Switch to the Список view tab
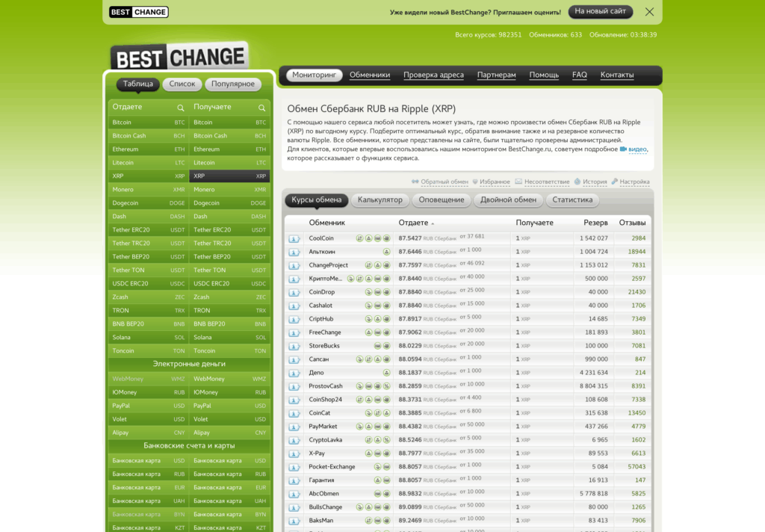This screenshot has height=532, width=765. pyautogui.click(x=182, y=84)
